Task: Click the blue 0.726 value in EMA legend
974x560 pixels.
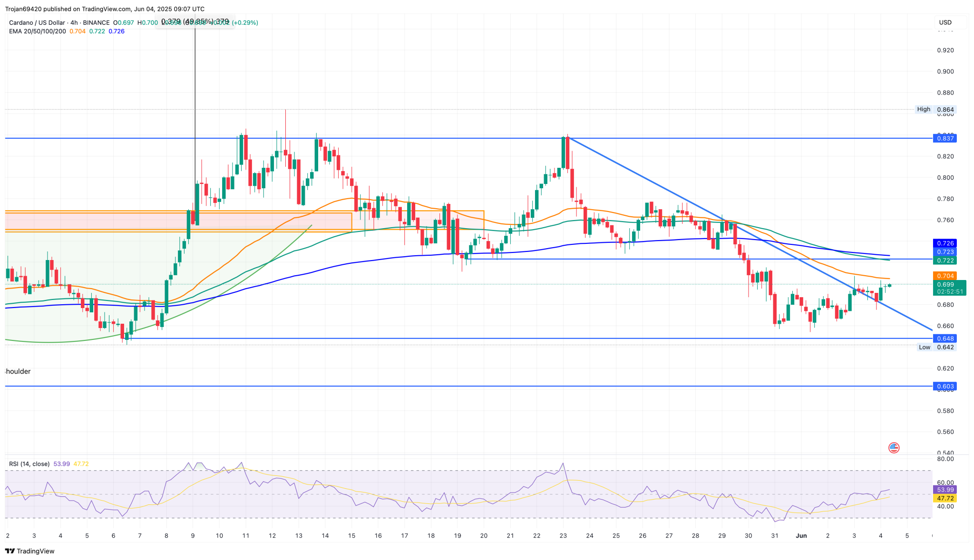Action: tap(117, 31)
